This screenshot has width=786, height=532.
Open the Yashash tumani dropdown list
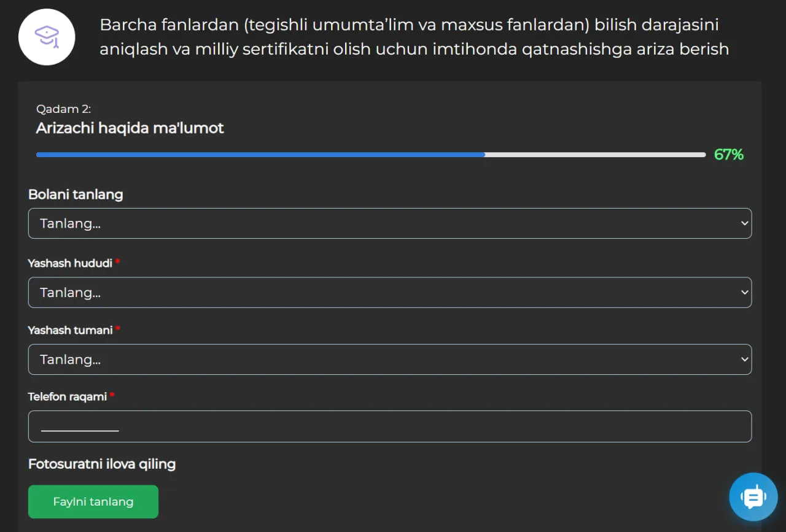coord(389,360)
